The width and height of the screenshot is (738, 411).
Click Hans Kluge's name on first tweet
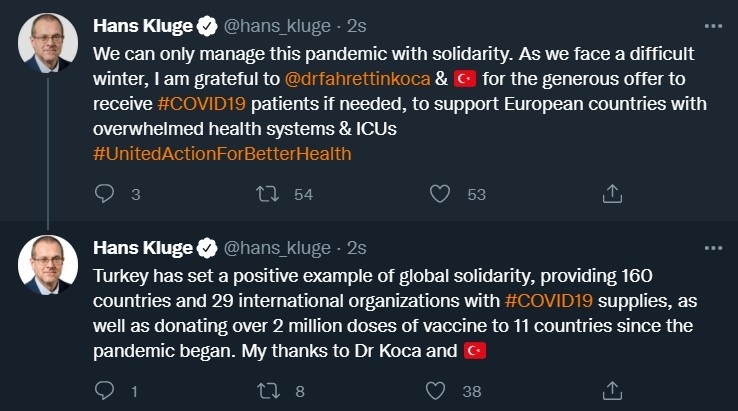coord(142,26)
